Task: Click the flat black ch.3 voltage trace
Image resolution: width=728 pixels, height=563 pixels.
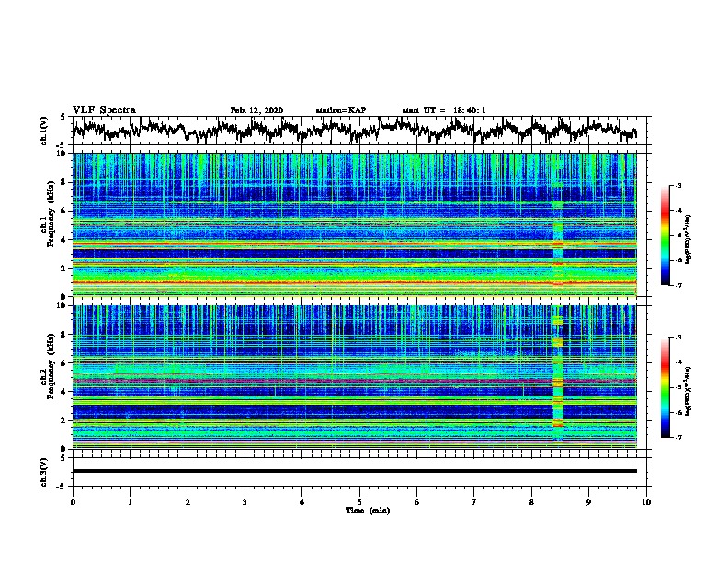Action: (354, 471)
